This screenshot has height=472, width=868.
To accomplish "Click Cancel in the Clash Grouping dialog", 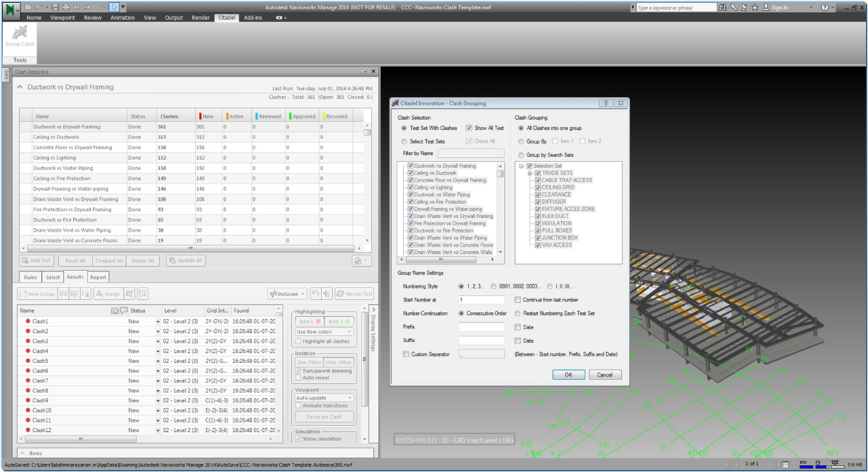I will pos(605,374).
